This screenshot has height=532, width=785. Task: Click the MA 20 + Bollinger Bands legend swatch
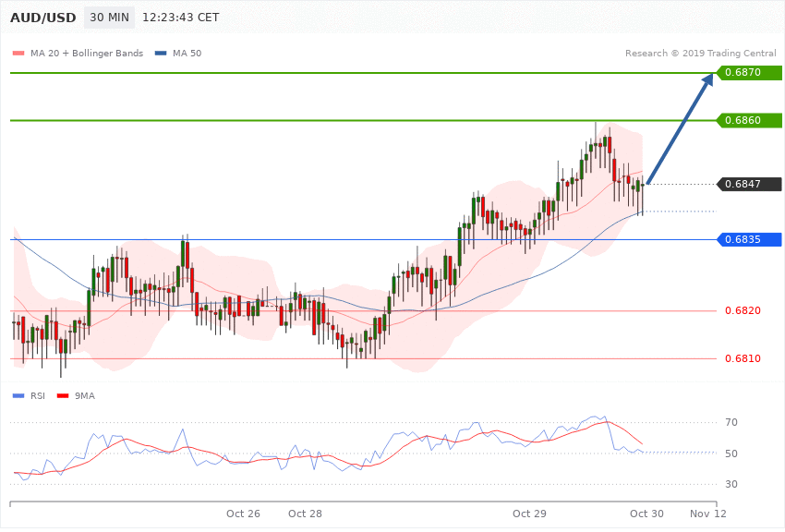18,53
